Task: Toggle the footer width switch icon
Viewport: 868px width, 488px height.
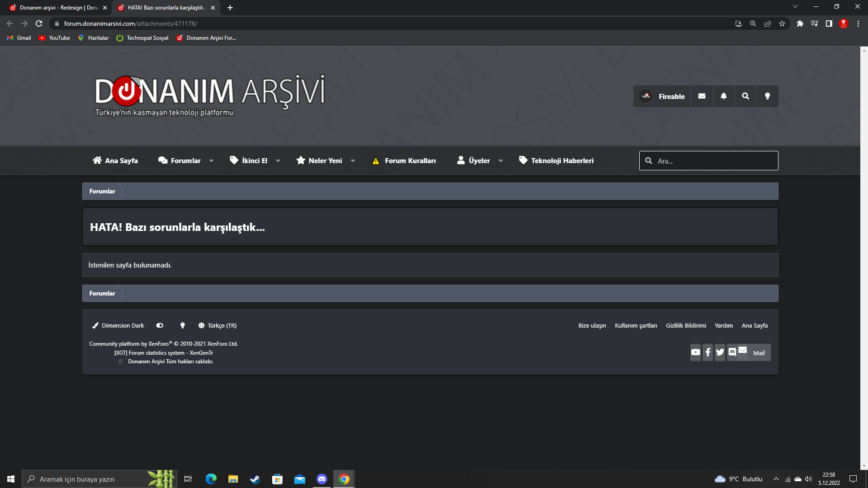Action: [x=160, y=325]
